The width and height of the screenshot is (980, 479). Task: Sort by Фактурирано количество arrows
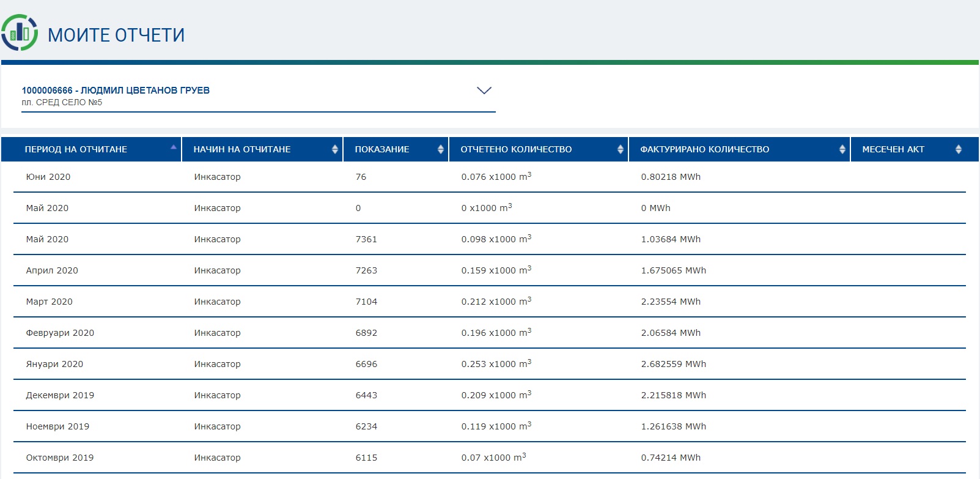point(842,149)
